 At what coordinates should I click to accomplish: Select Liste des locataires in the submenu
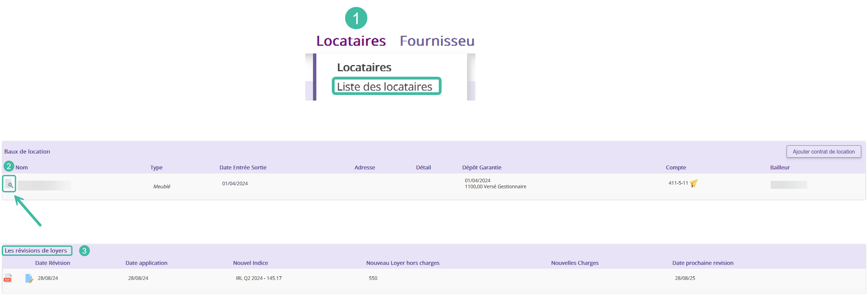coord(385,86)
